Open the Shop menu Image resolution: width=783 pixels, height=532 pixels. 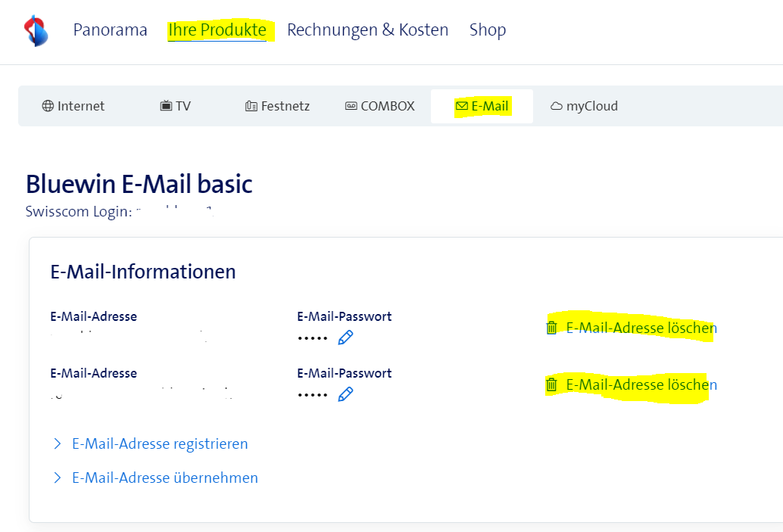488,30
